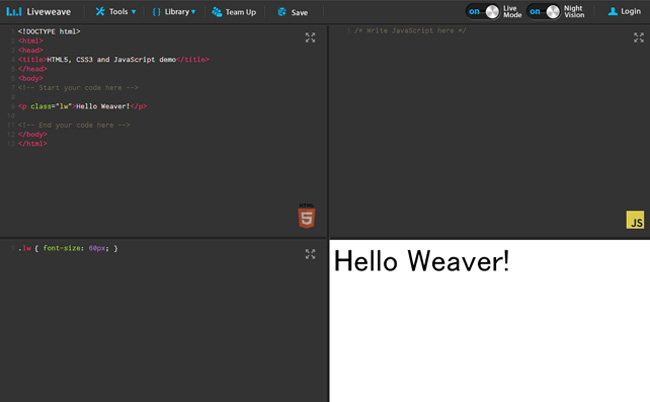Image resolution: width=650 pixels, height=402 pixels.
Task: Click the closing html tag line
Action: [x=32, y=144]
